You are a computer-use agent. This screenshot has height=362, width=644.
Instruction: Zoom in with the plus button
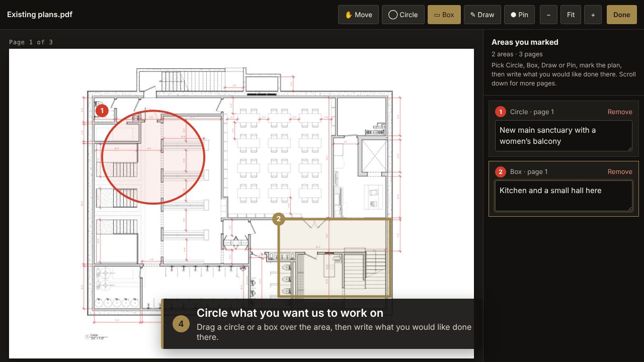pos(593,15)
